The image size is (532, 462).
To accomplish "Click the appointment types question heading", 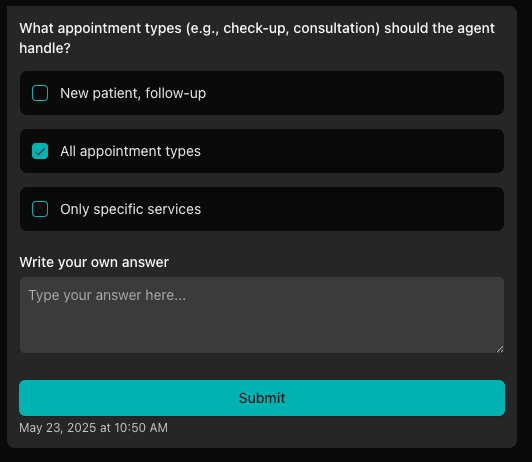I will click(257, 38).
